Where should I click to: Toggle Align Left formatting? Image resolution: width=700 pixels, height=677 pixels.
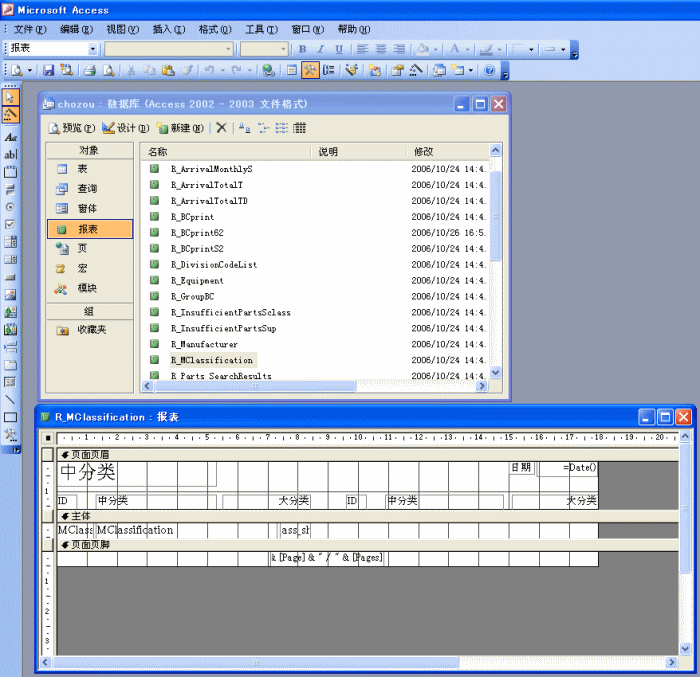(362, 49)
